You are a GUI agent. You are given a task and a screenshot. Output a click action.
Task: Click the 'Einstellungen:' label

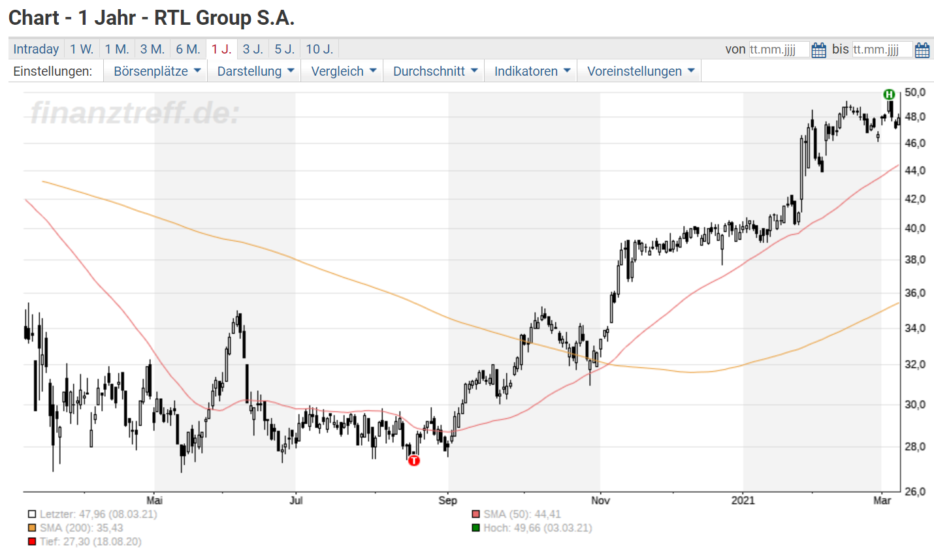tap(53, 71)
